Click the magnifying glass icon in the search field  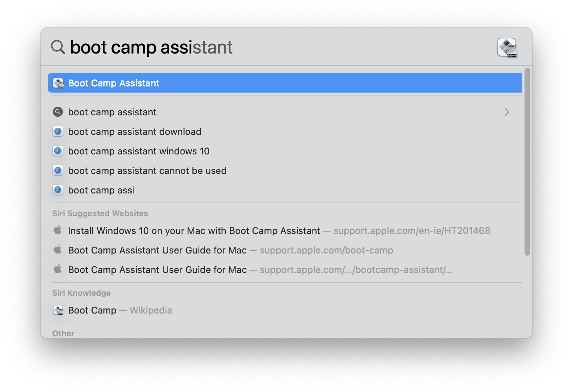point(58,47)
